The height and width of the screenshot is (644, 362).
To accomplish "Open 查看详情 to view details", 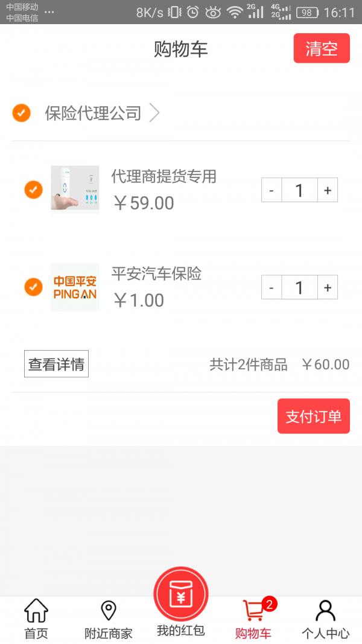I will (56, 363).
